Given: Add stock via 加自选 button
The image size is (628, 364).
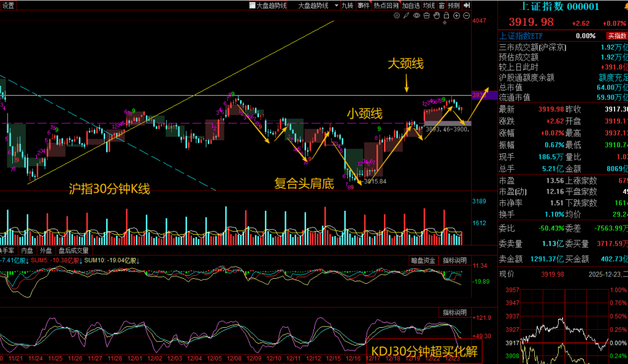Looking at the screenshot, I should coord(411,6).
